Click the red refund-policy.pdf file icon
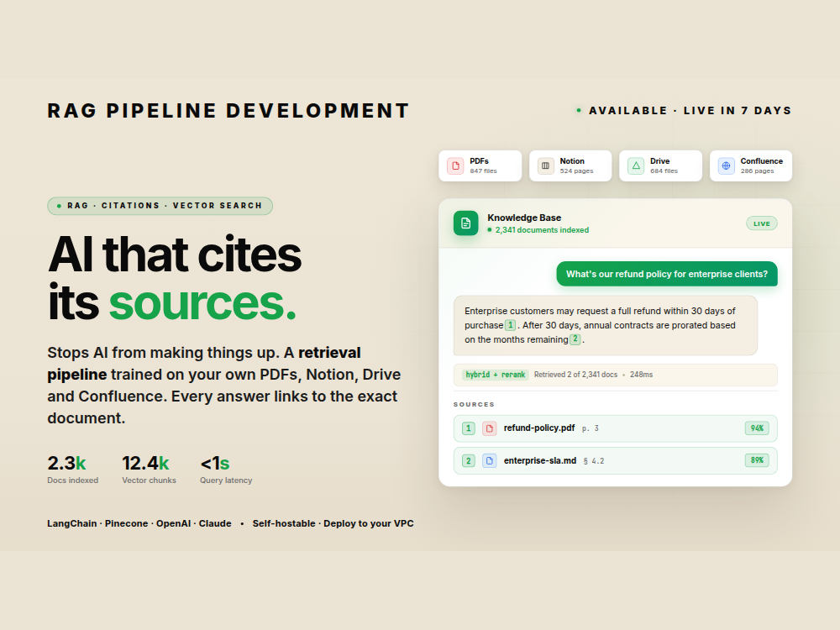The width and height of the screenshot is (840, 630). pos(489,428)
